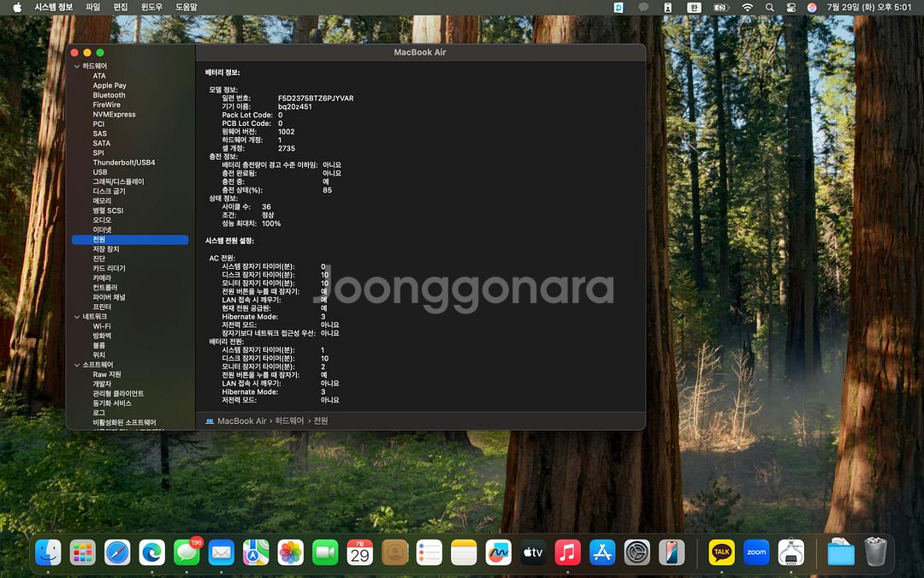Select 그래픽/디스플레이 in the sidebar
Viewport: 924px width, 578px height.
click(118, 182)
